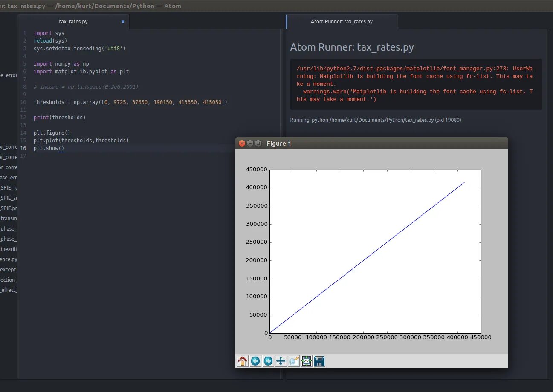Save the figure with the floppy disk icon
This screenshot has width=553, height=392.
[319, 361]
